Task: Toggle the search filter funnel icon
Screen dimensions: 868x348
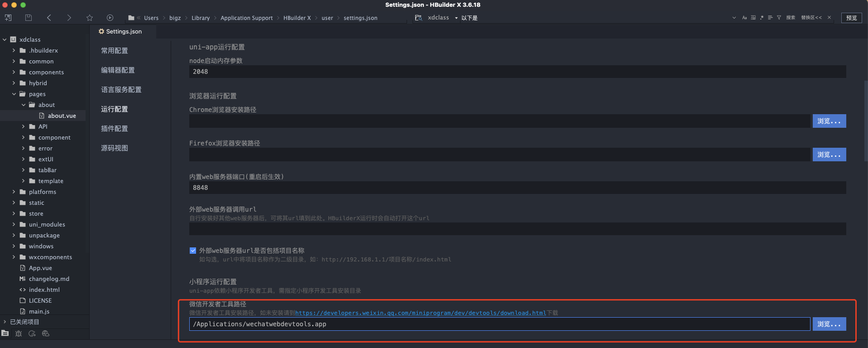Action: click(779, 18)
